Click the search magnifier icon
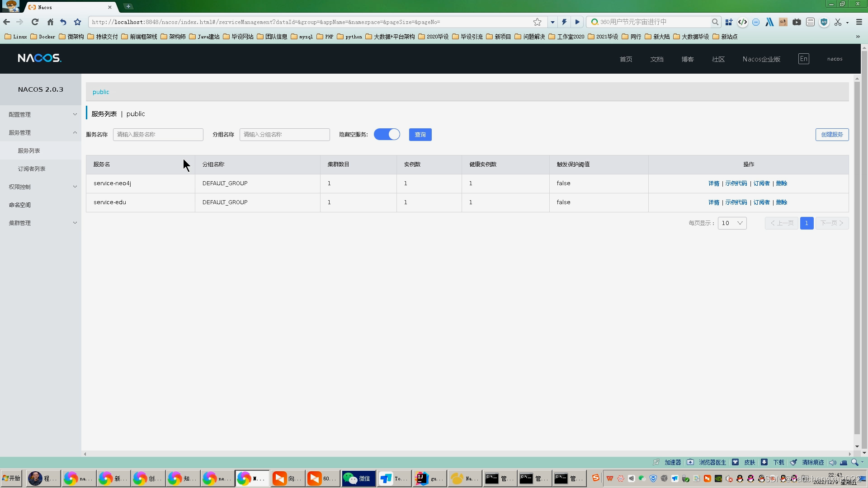 tap(715, 22)
